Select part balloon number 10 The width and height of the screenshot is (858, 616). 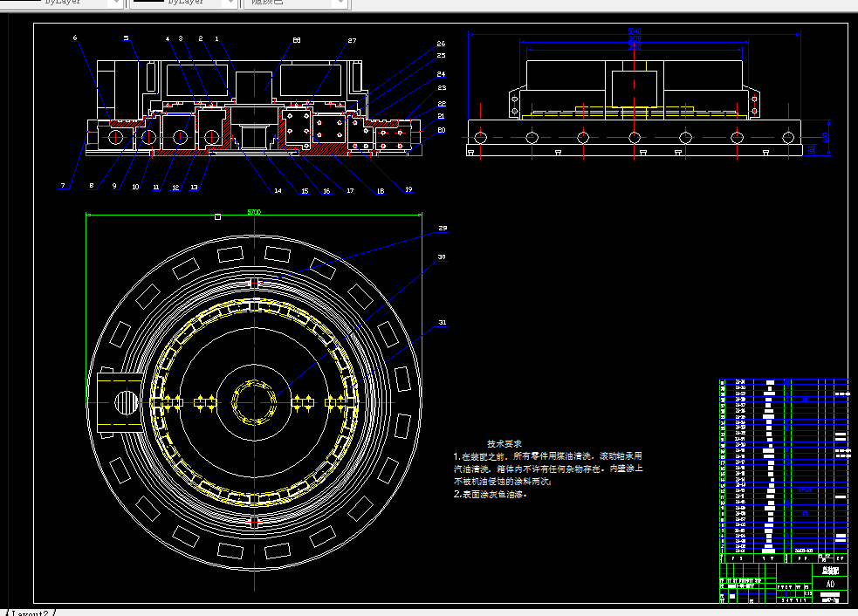pos(135,187)
